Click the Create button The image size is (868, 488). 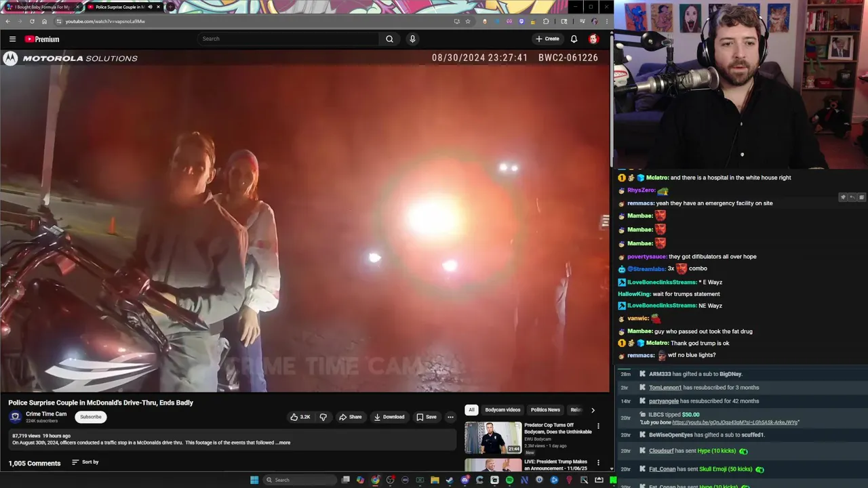coord(547,39)
